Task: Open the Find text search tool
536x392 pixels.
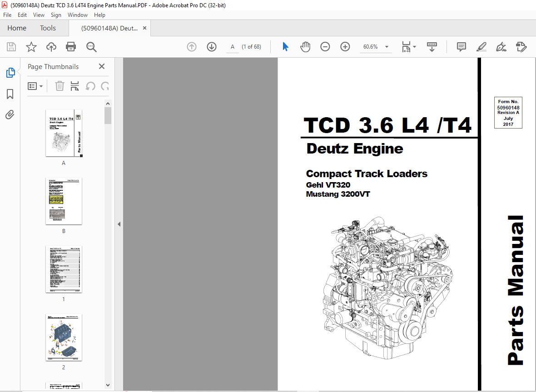Action: [91, 47]
